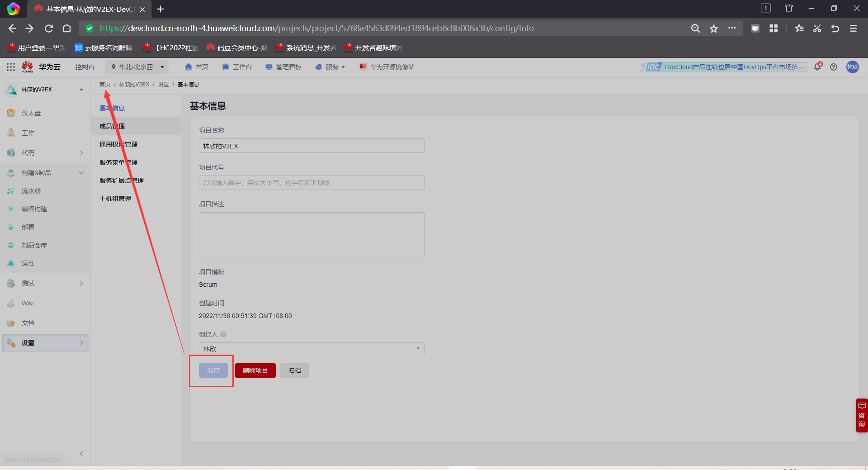The width and height of the screenshot is (868, 470).
Task: Click the 保存 save button
Action: tap(213, 370)
